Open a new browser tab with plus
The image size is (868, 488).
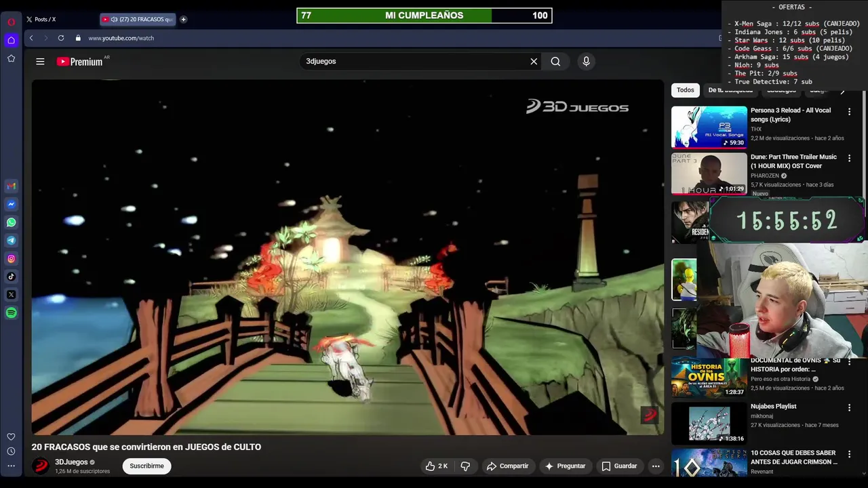pyautogui.click(x=183, y=19)
